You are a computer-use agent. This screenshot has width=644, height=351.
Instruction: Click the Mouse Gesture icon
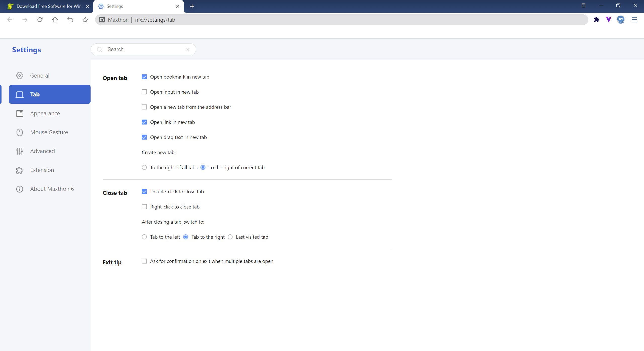pyautogui.click(x=20, y=132)
